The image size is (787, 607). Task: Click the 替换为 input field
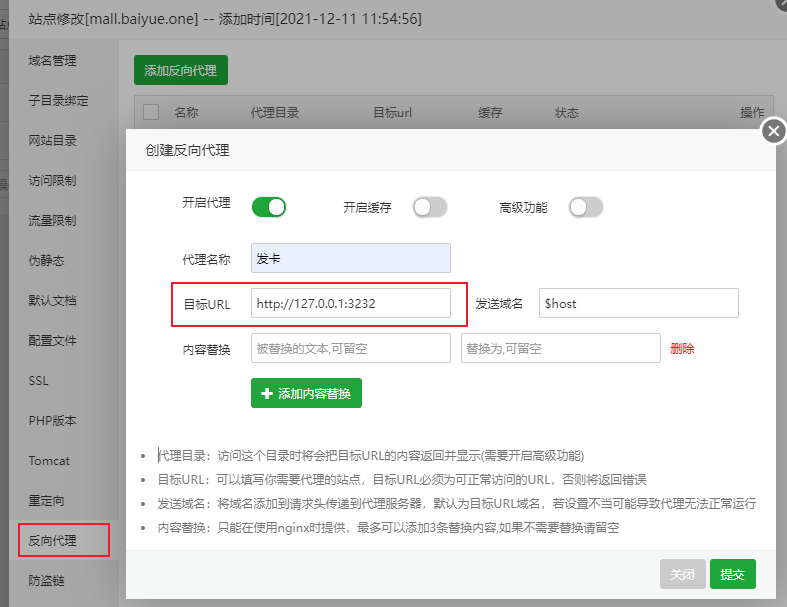point(561,348)
